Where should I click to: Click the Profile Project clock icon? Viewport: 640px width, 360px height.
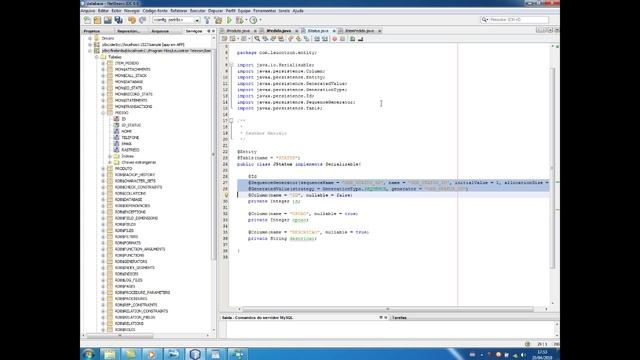pyautogui.click(x=253, y=20)
